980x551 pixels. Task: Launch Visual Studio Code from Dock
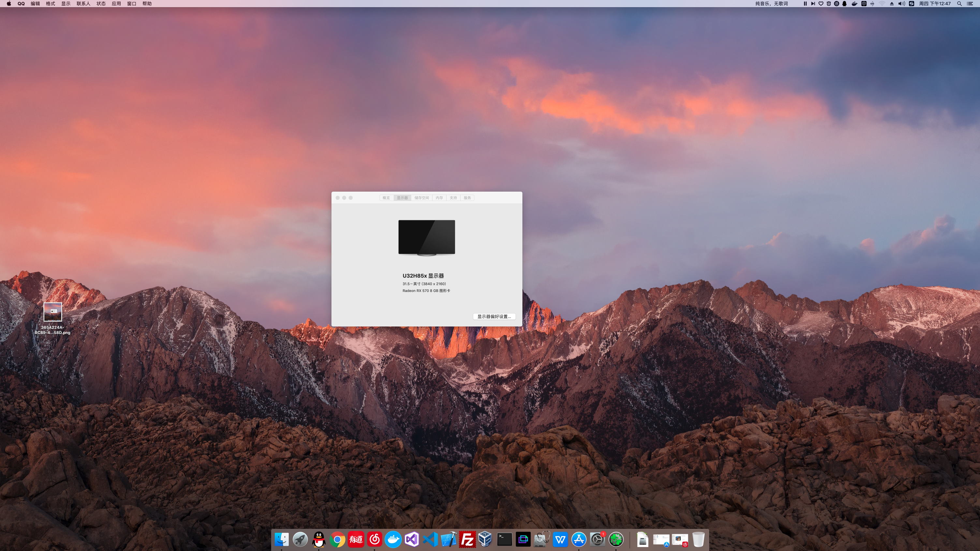(x=430, y=539)
